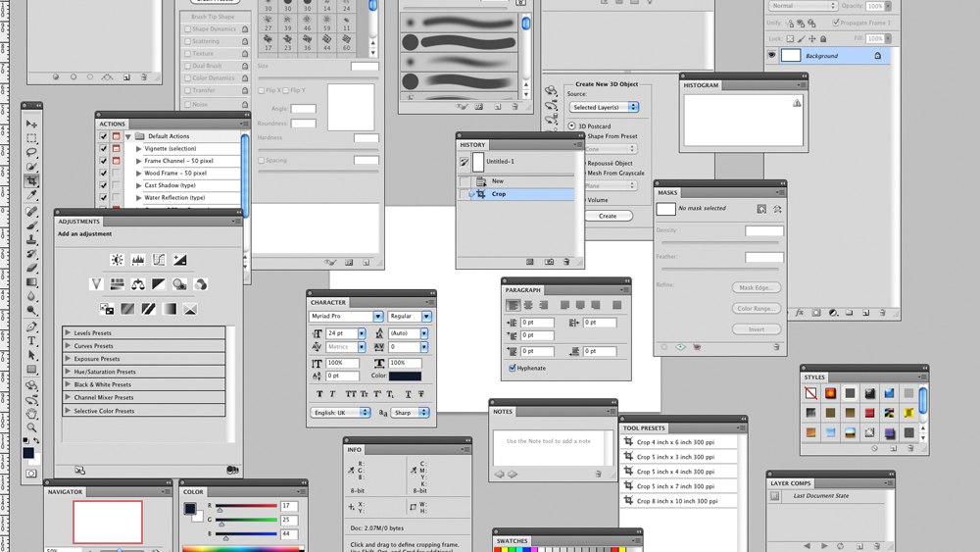Click the Create button in 3D panel
This screenshot has height=552, width=980.
pyautogui.click(x=608, y=216)
